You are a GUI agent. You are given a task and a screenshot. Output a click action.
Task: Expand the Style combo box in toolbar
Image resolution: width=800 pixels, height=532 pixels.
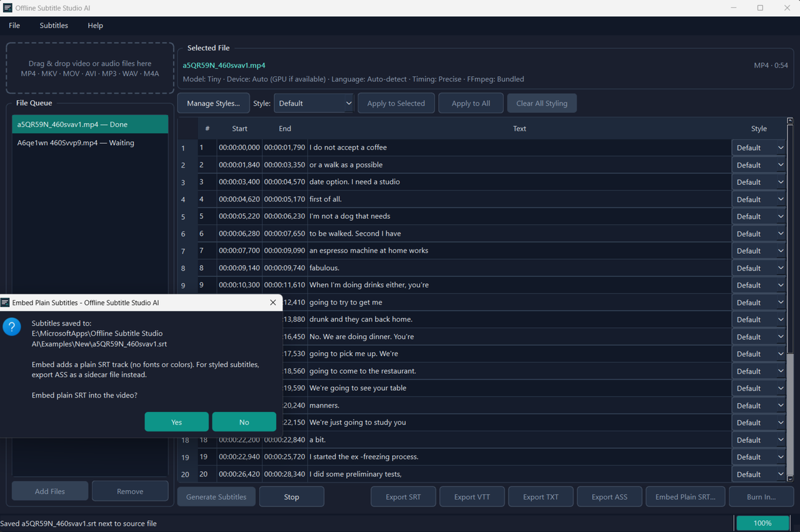coord(314,103)
